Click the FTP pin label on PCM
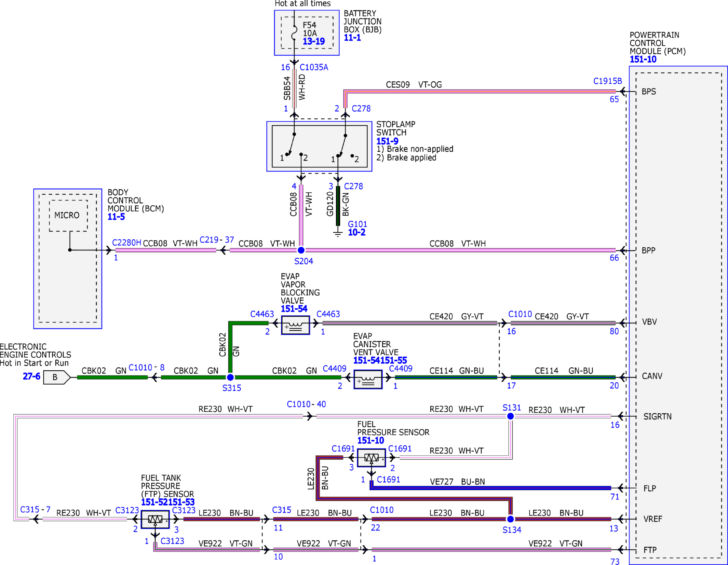 pyautogui.click(x=650, y=550)
